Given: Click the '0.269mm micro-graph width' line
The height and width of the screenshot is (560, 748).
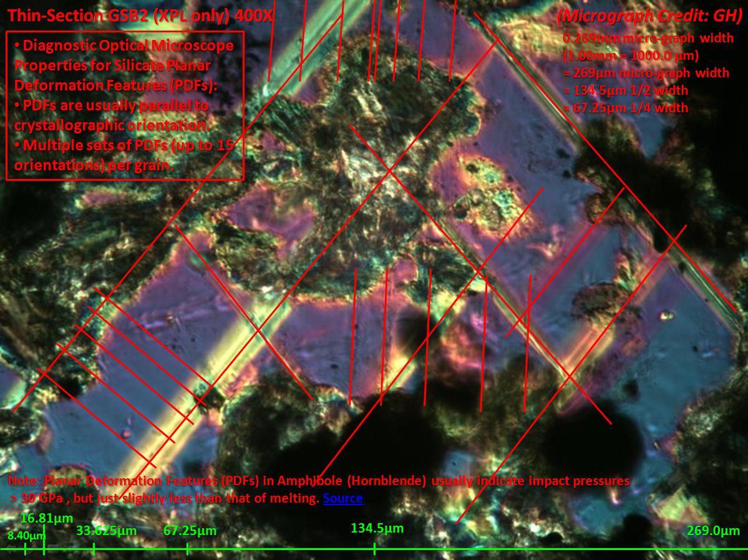Looking at the screenshot, I should point(648,38).
